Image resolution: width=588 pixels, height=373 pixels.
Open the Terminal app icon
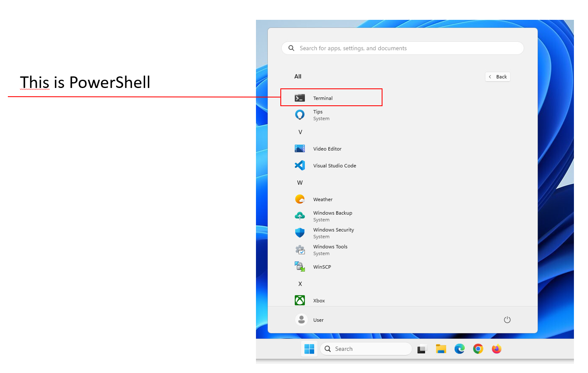[300, 98]
